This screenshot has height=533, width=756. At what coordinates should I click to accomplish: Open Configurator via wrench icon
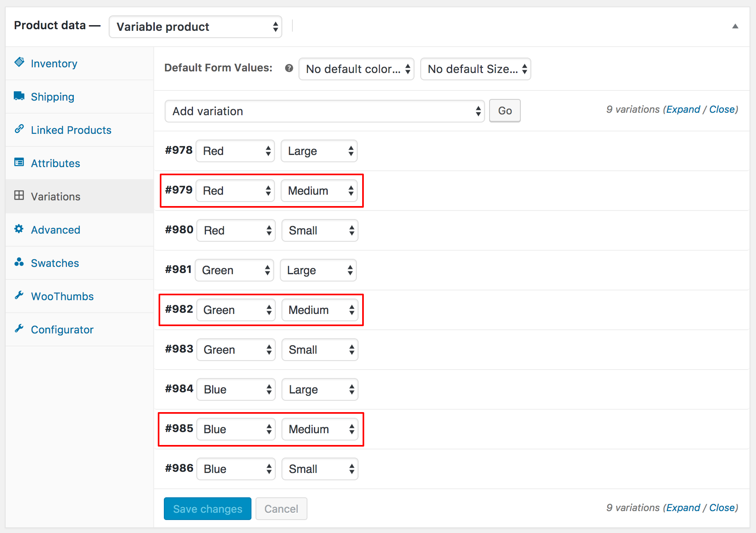(x=19, y=329)
